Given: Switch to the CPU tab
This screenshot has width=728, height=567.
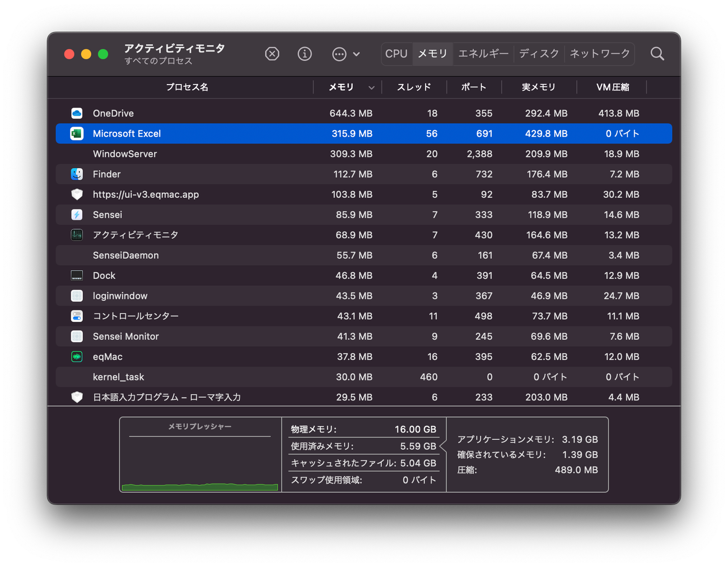Looking at the screenshot, I should coord(396,54).
